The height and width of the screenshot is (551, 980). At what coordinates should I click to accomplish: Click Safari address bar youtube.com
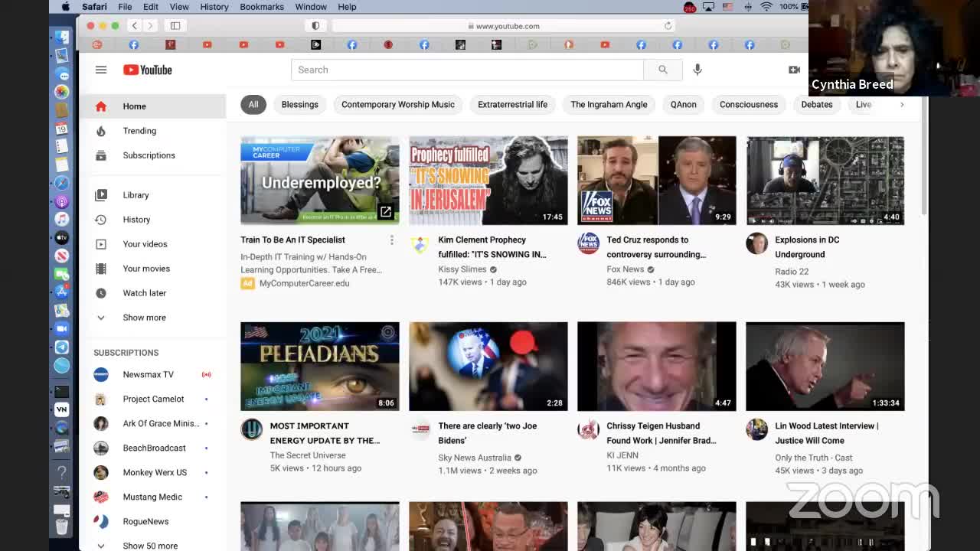[x=503, y=26]
